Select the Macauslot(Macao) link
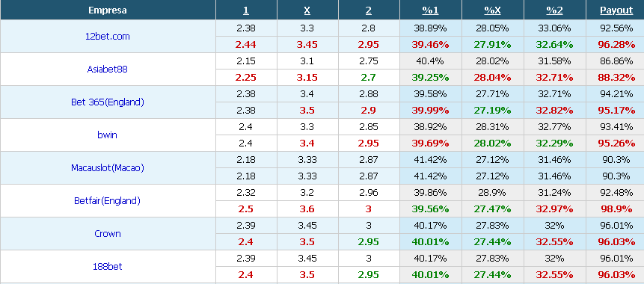 (108, 168)
